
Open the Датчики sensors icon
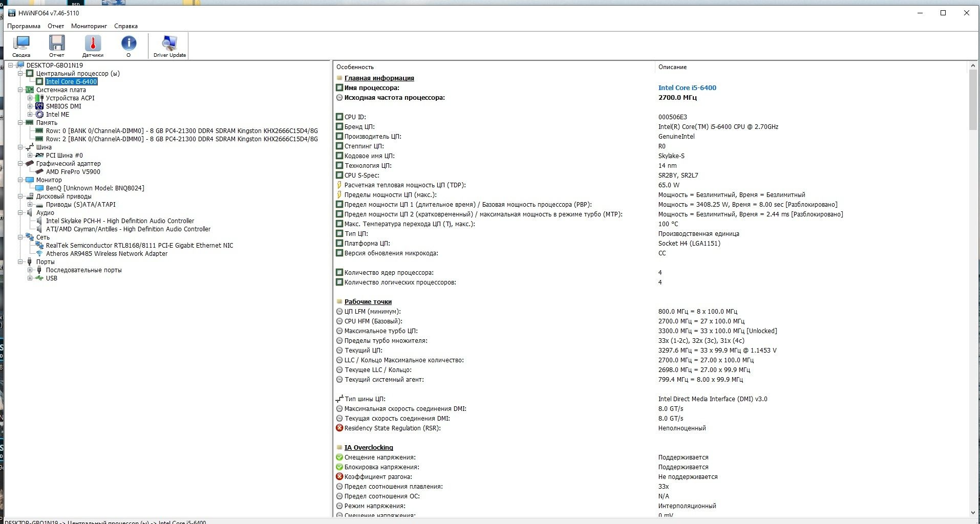[93, 46]
